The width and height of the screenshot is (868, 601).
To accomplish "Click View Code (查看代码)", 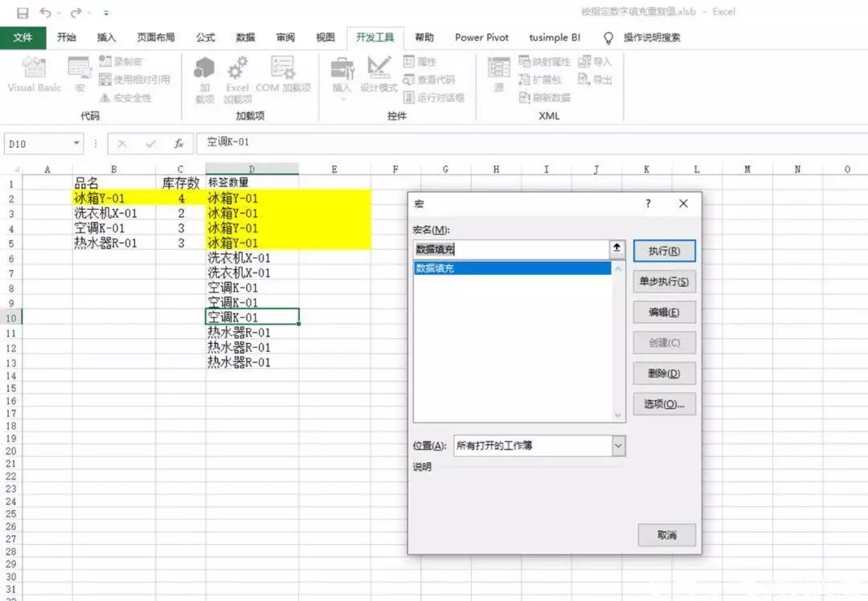I will 429,80.
